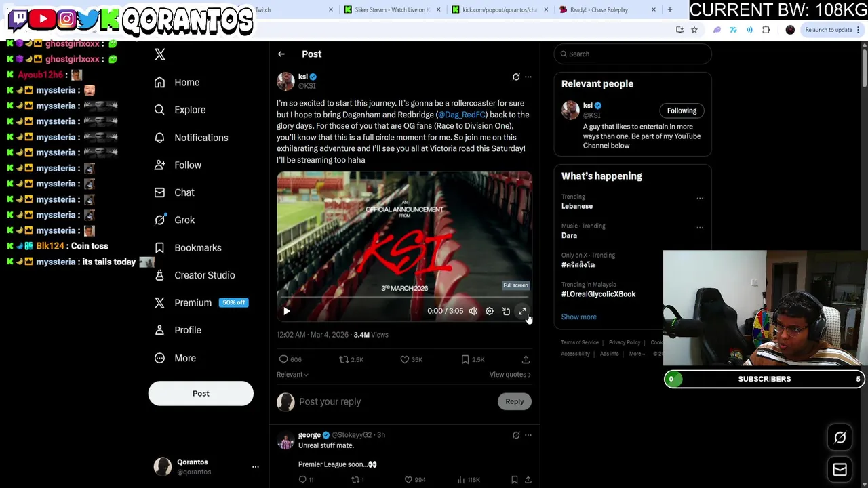Enter full screen on the video

(522, 311)
